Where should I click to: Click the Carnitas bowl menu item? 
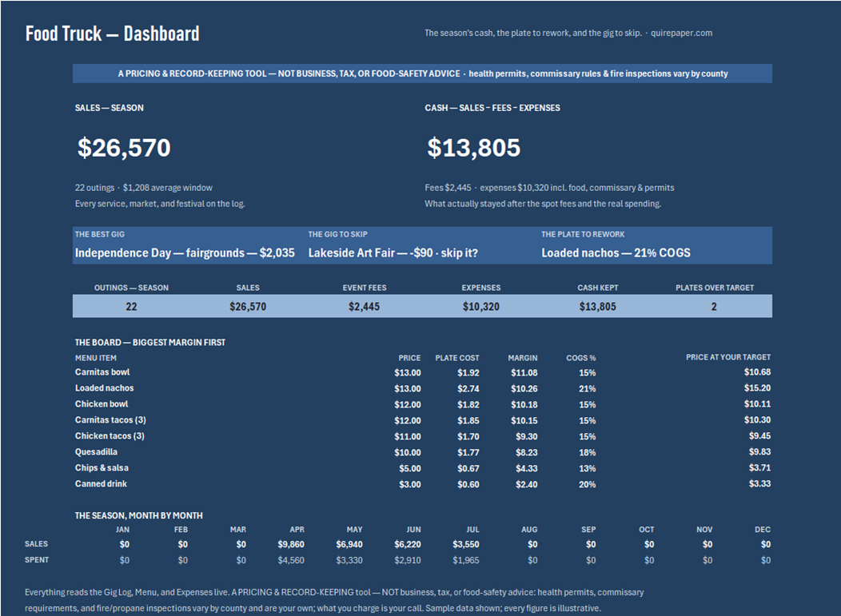[x=102, y=372]
